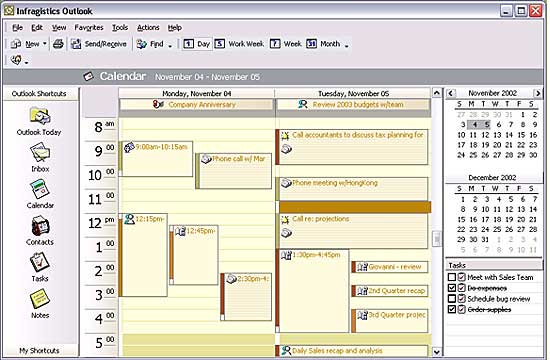Open the Inbox shortcut icon
The image size is (550, 360).
click(x=40, y=153)
